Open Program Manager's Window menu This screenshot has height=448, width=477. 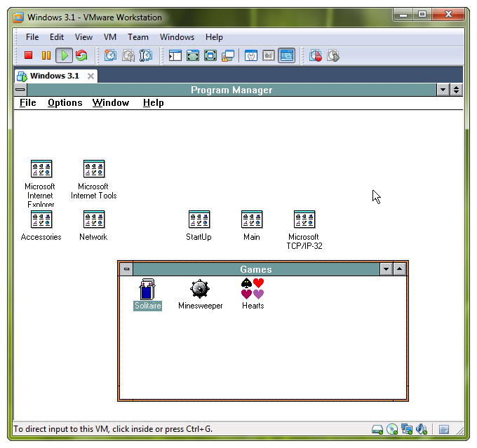[111, 102]
